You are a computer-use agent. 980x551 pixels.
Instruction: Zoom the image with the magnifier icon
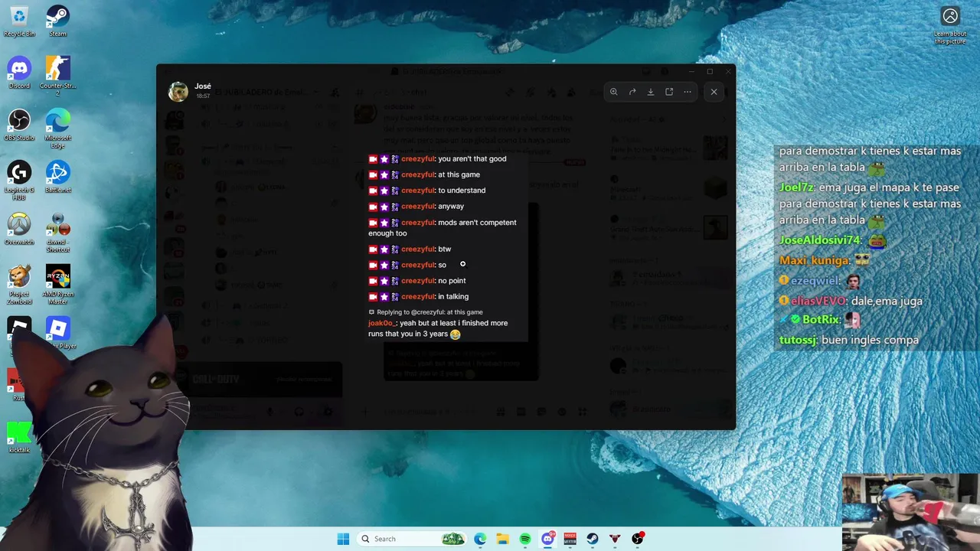[x=613, y=92]
